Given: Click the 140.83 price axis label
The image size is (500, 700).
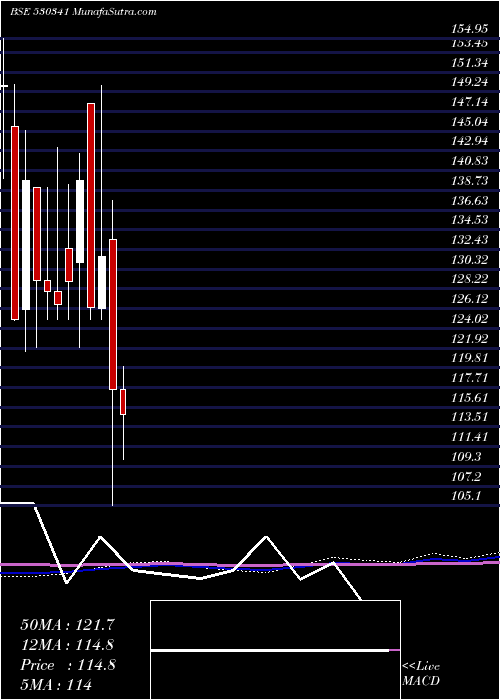Looking at the screenshot, I should click(x=470, y=161).
